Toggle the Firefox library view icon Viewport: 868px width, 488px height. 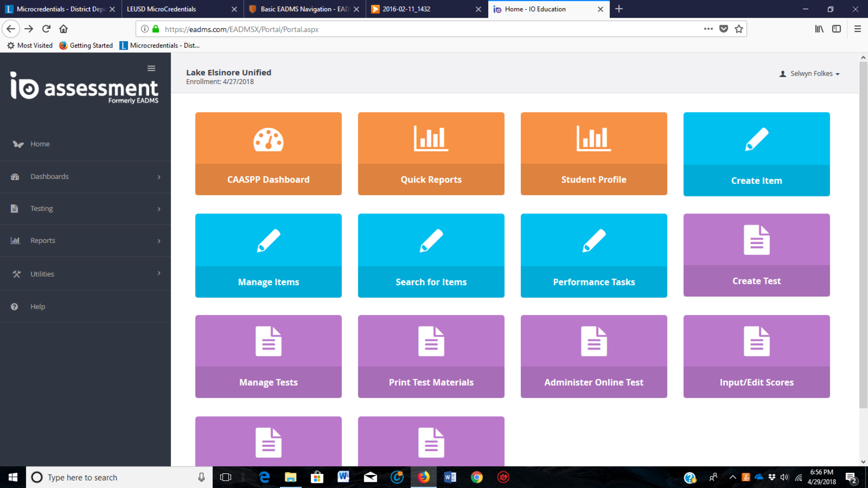819,29
